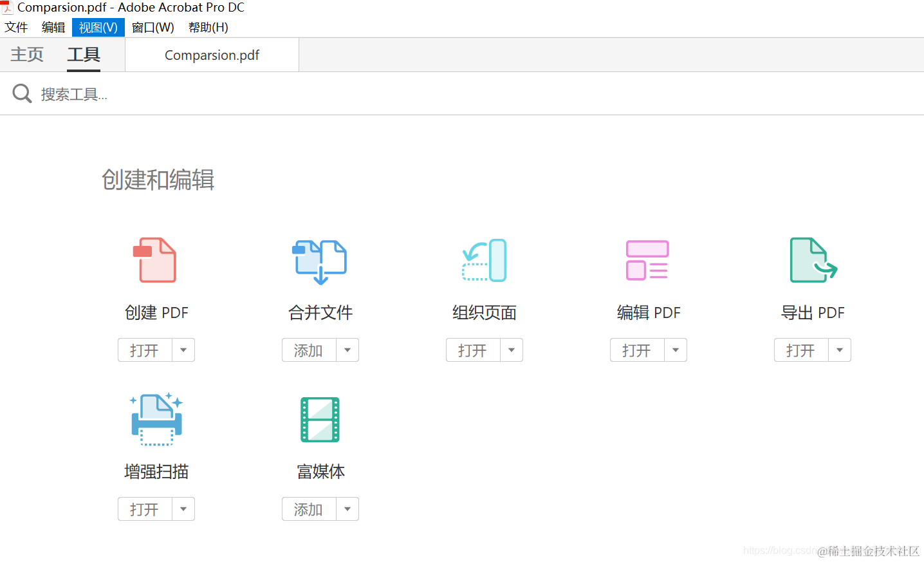Click the Organize Pages (组织页面) icon
924x562 pixels.
[485, 260]
